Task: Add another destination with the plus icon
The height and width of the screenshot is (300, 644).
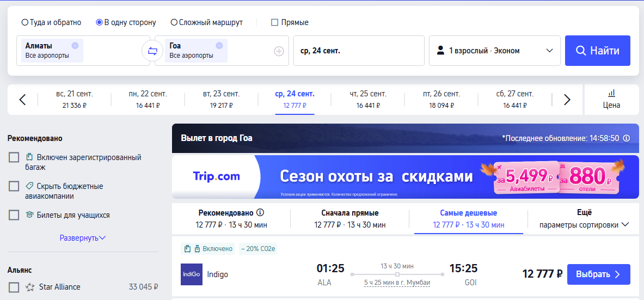Action: click(279, 51)
